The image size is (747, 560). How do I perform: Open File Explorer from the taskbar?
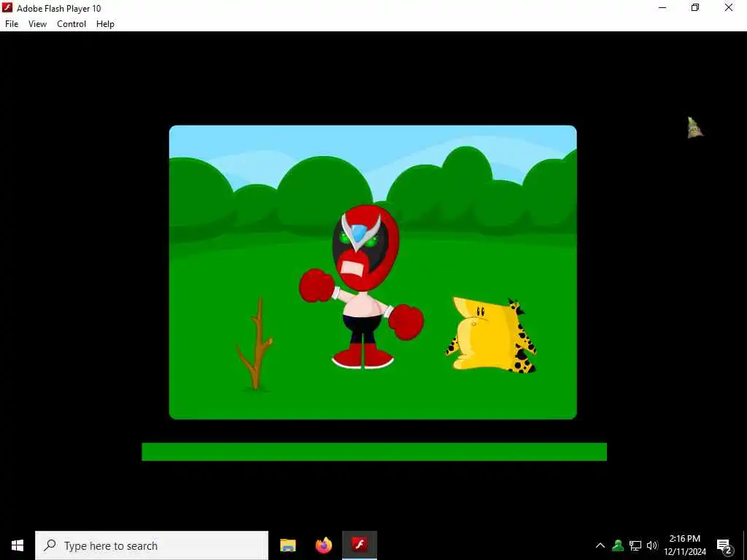tap(287, 545)
